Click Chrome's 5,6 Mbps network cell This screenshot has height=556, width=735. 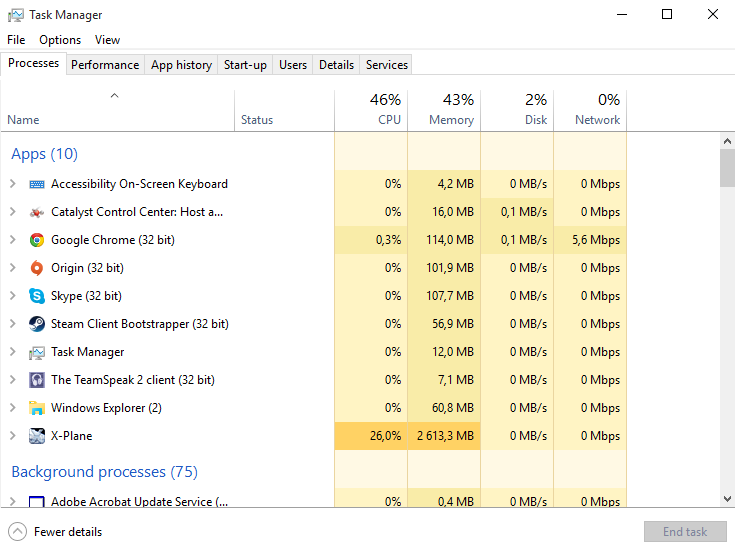click(x=590, y=240)
